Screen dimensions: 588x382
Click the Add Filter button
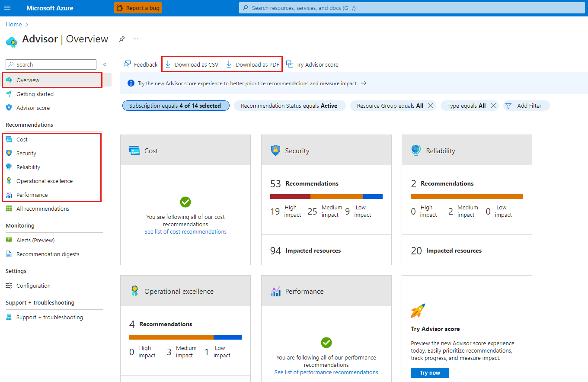(526, 106)
